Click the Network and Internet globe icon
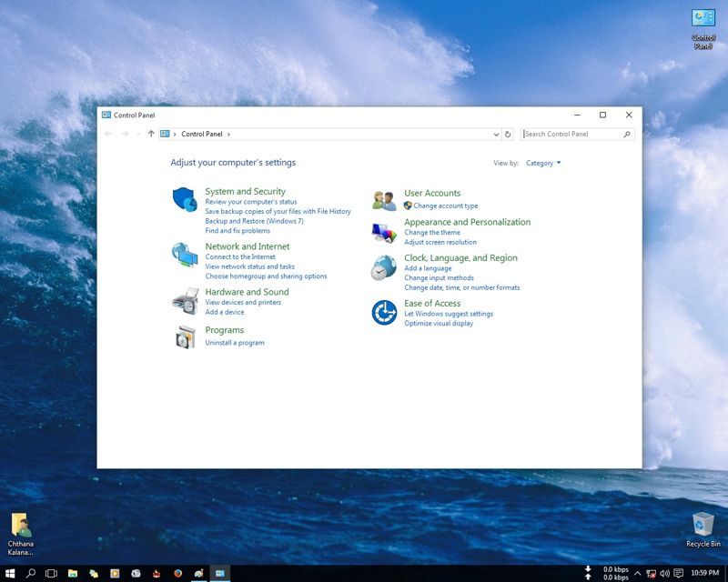The height and width of the screenshot is (582, 728). pos(185,255)
